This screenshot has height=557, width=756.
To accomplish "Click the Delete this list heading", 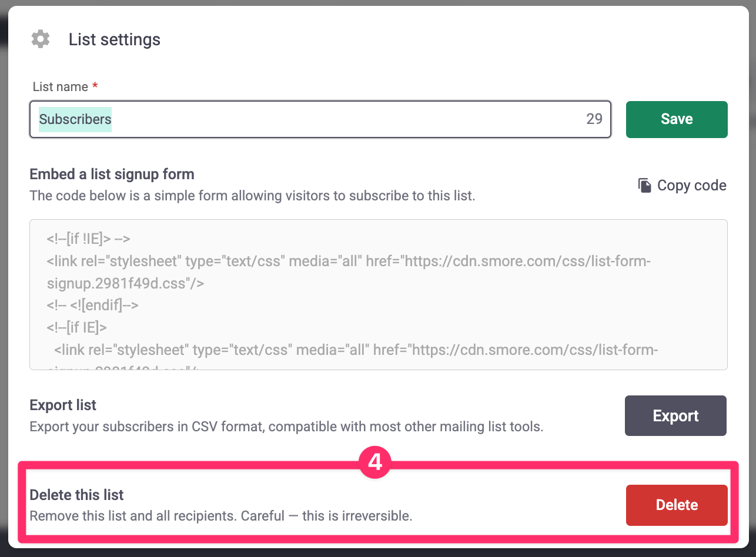I will click(x=77, y=495).
